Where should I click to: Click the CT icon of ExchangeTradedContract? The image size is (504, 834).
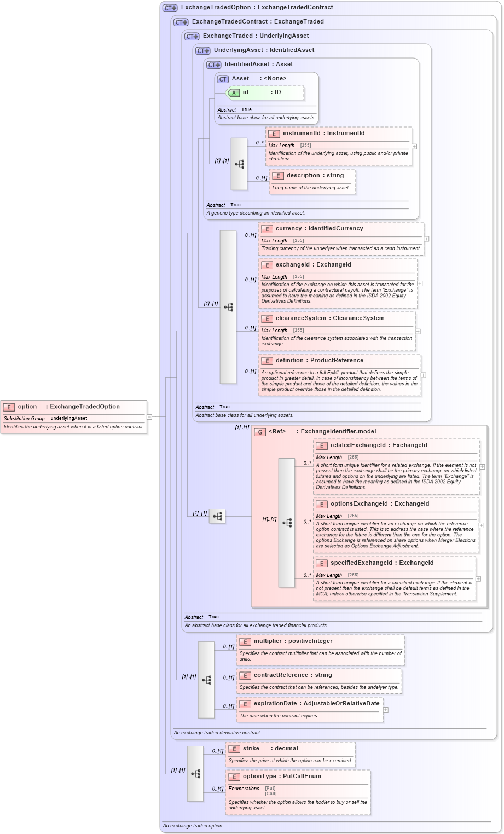click(181, 22)
